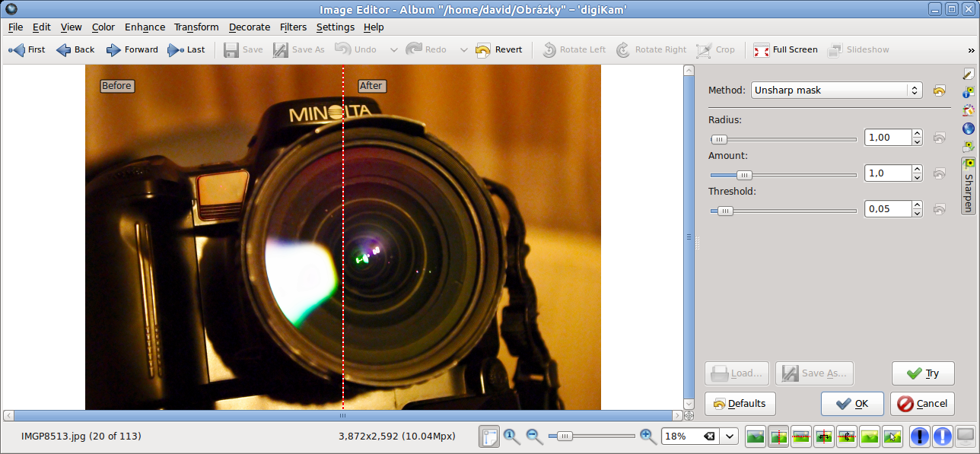Toggle the over-exposure indicator
Viewport: 980px width, 454px height.
pyautogui.click(x=943, y=437)
